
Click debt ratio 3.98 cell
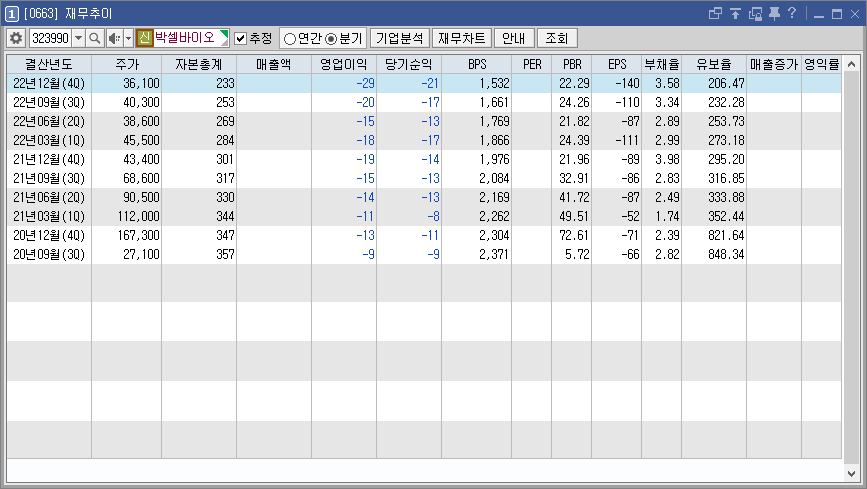click(661, 159)
